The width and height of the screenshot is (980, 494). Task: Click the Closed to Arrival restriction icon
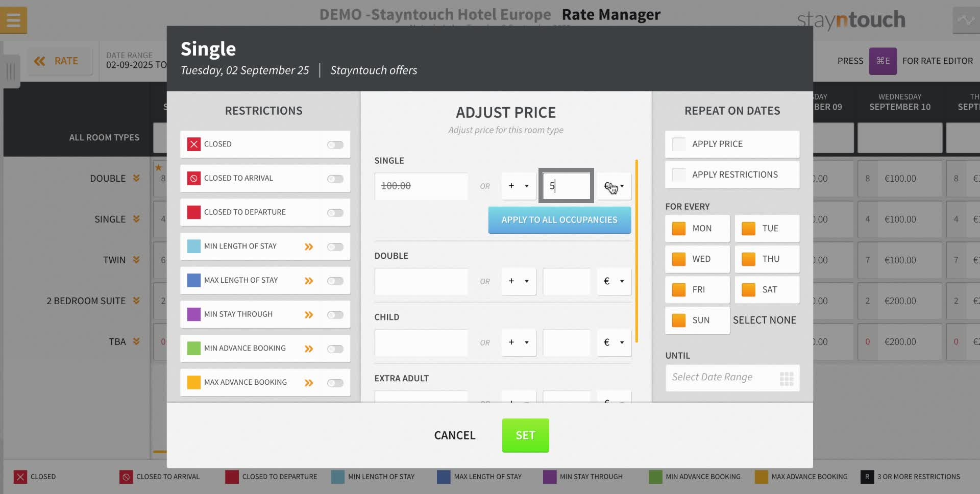click(x=193, y=178)
